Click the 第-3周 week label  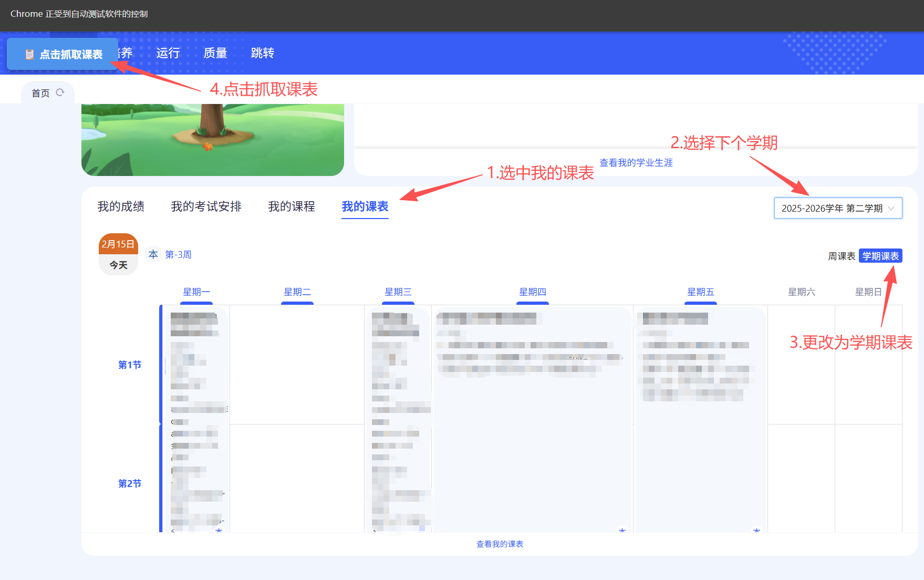pyautogui.click(x=178, y=255)
